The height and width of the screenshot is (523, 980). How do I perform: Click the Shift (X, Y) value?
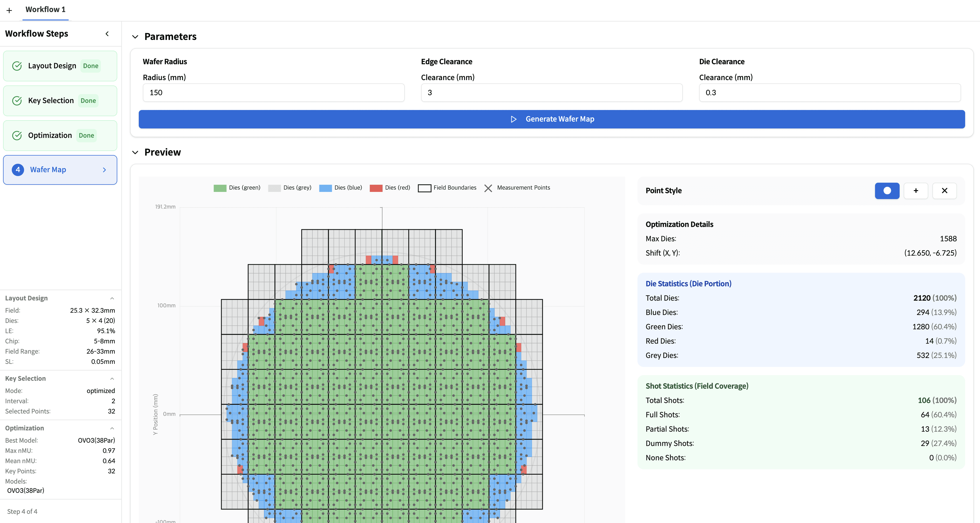pyautogui.click(x=930, y=253)
